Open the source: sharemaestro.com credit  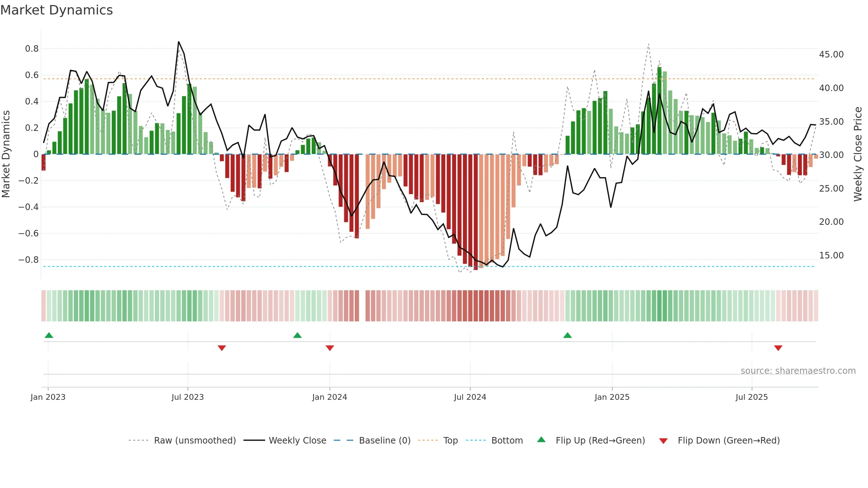[x=798, y=371]
